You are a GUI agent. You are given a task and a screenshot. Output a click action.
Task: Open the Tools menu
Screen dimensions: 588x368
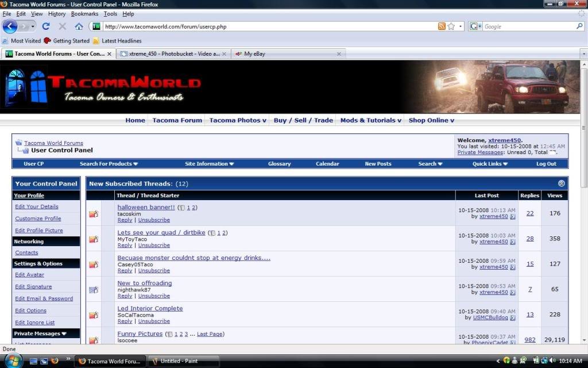pyautogui.click(x=110, y=14)
